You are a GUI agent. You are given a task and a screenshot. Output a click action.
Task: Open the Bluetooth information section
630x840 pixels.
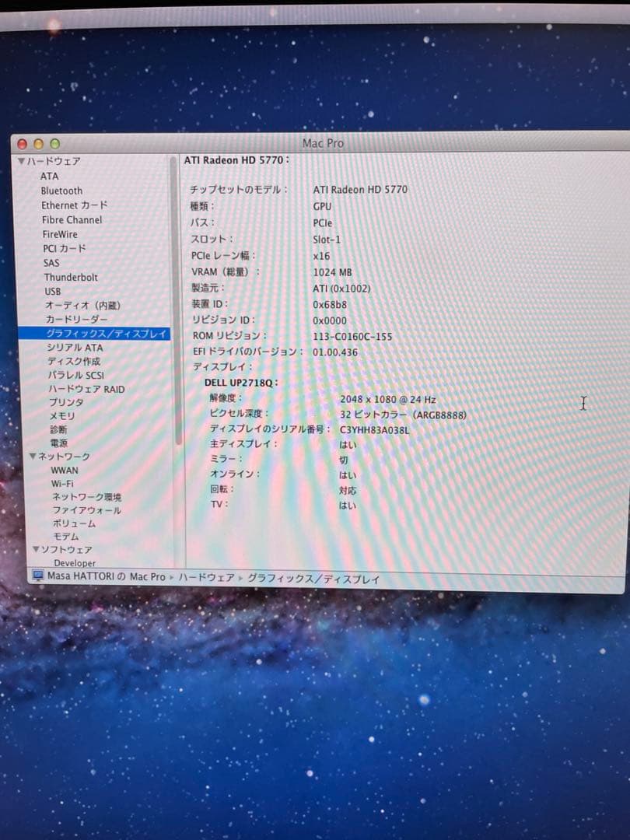[61, 191]
